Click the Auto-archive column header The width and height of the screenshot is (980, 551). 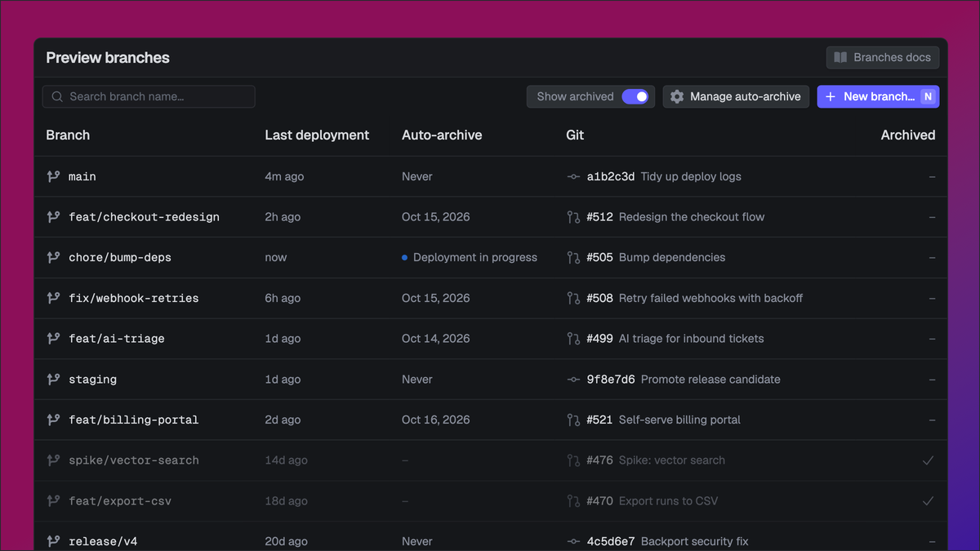pos(442,135)
